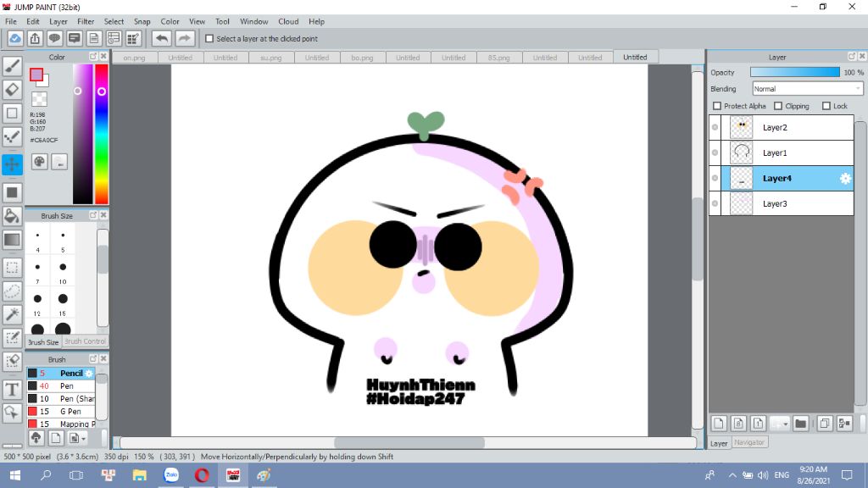Open the Blending mode dropdown

tap(808, 88)
